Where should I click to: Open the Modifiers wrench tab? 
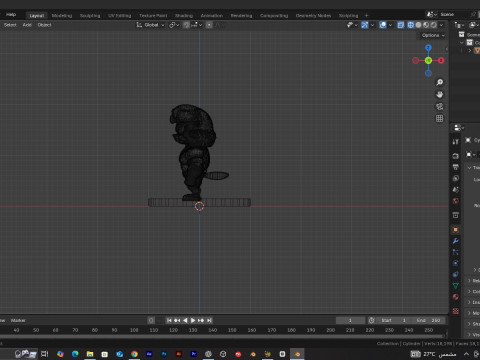(x=456, y=241)
